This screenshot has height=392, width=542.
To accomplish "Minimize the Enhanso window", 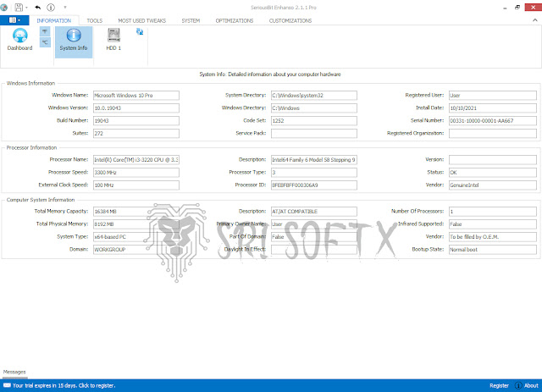I will coord(505,8).
